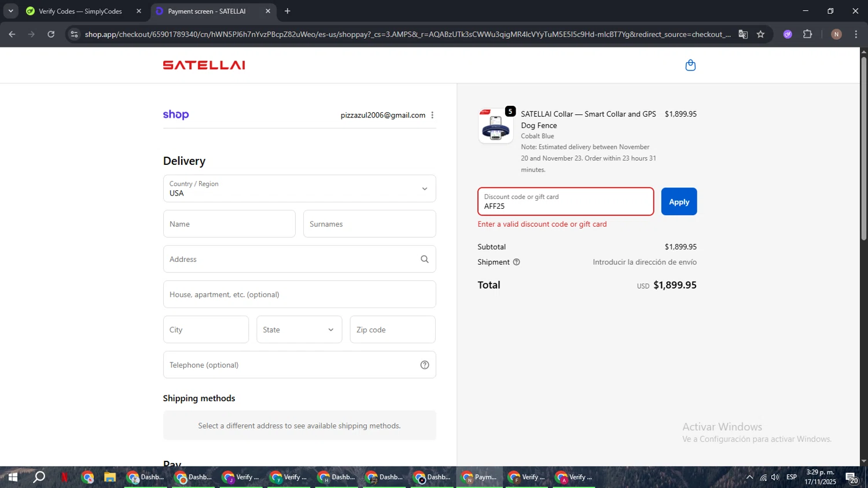The height and width of the screenshot is (488, 868).
Task: Click the vertical page scrollbar
Action: (x=863, y=147)
